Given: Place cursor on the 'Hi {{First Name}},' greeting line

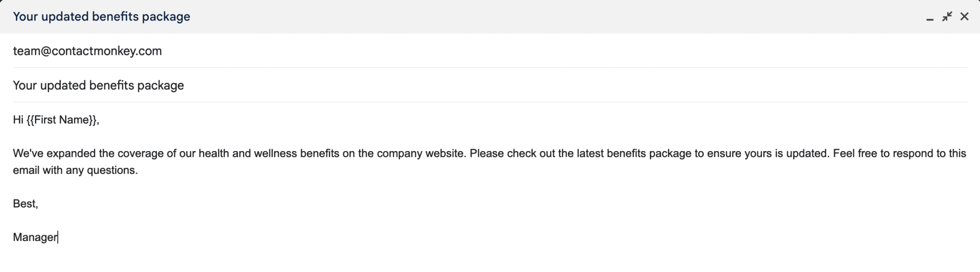Looking at the screenshot, I should [x=56, y=120].
